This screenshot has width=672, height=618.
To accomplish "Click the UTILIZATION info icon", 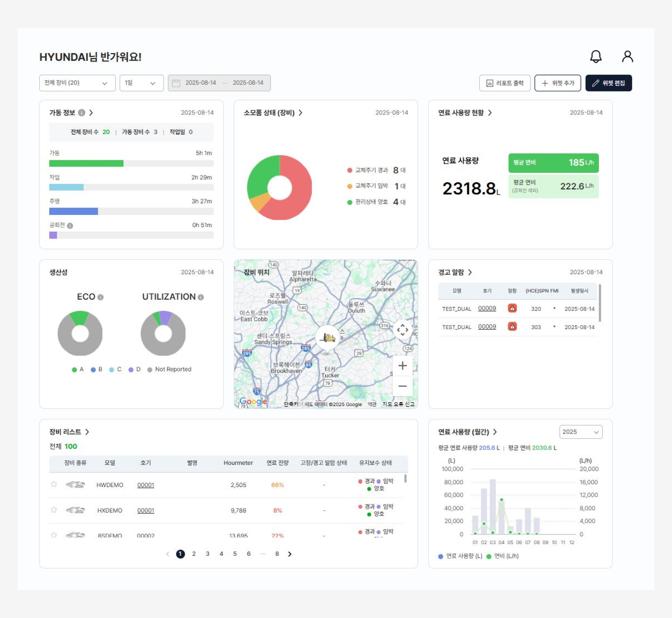I will (x=201, y=297).
